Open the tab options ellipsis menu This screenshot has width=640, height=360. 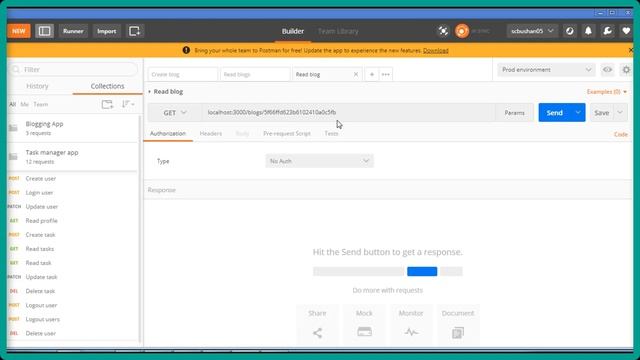point(385,74)
